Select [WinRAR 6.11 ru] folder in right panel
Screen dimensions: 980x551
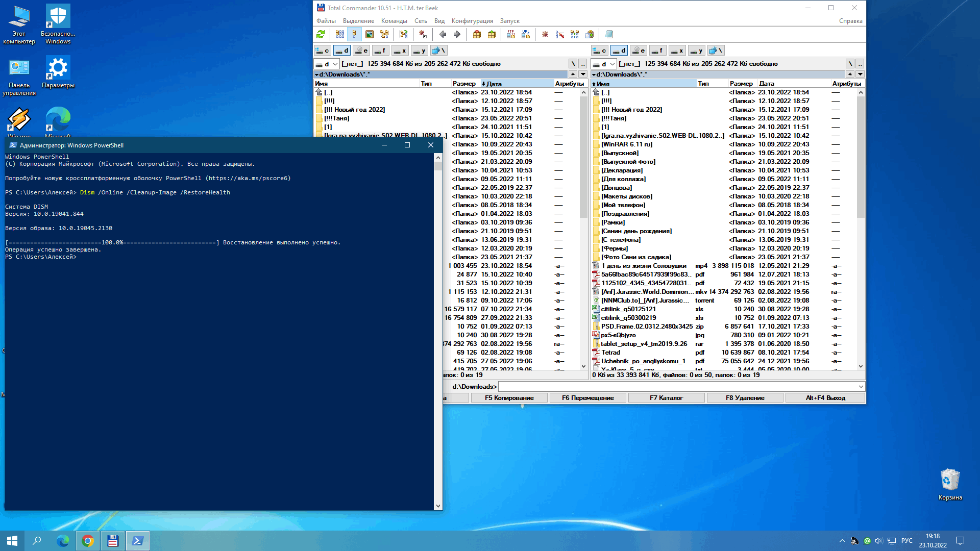point(626,144)
